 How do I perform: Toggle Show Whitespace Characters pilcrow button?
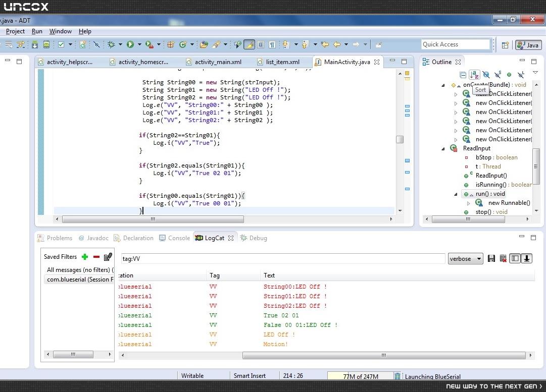click(272, 44)
